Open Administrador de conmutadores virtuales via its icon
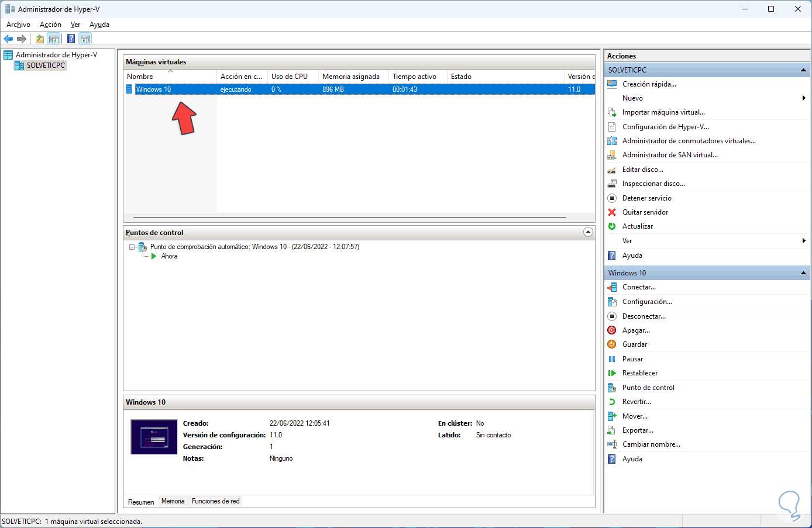812x528 pixels. tap(612, 141)
